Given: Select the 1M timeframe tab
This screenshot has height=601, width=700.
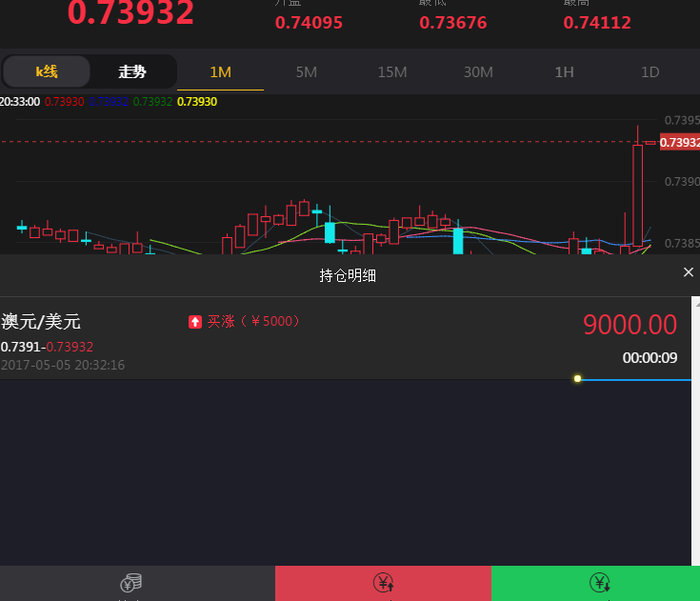Looking at the screenshot, I should [x=221, y=71].
